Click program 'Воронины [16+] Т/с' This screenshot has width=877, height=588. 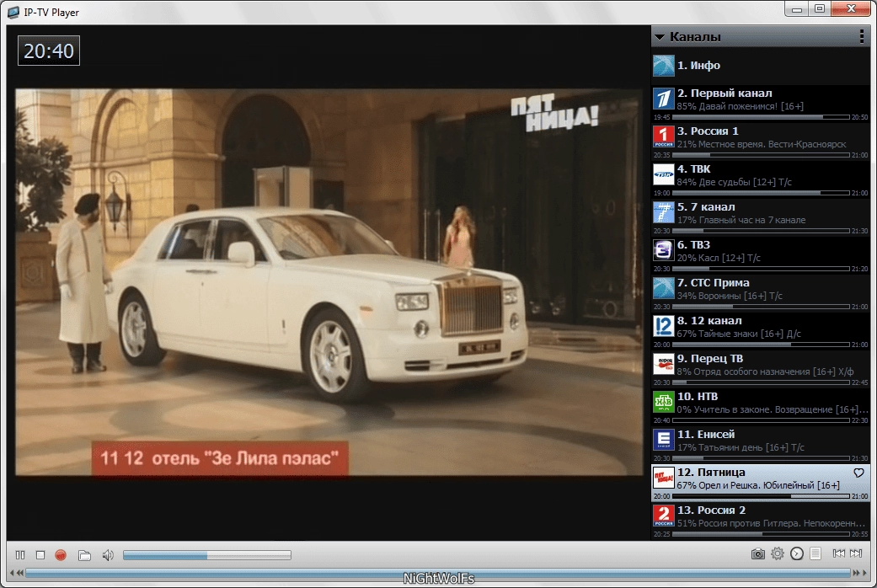point(740,296)
